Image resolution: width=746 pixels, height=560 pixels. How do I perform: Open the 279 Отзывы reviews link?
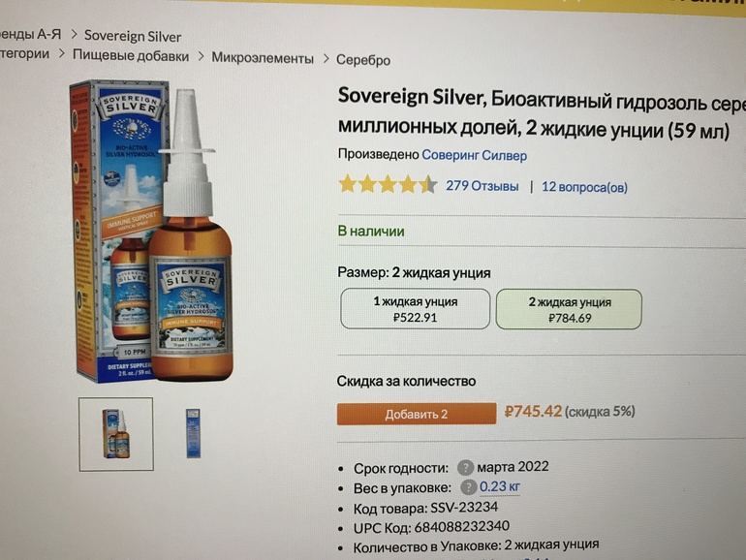[x=482, y=186]
